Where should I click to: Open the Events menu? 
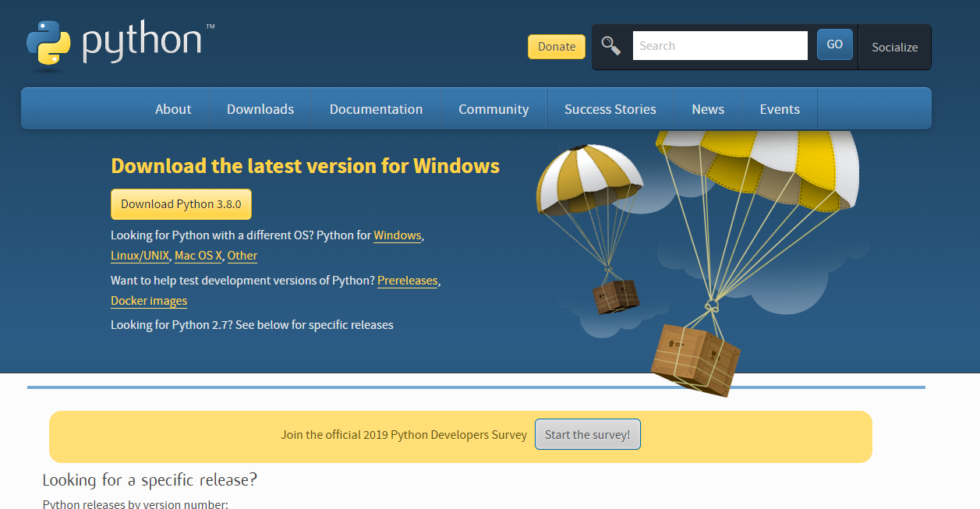(x=780, y=109)
